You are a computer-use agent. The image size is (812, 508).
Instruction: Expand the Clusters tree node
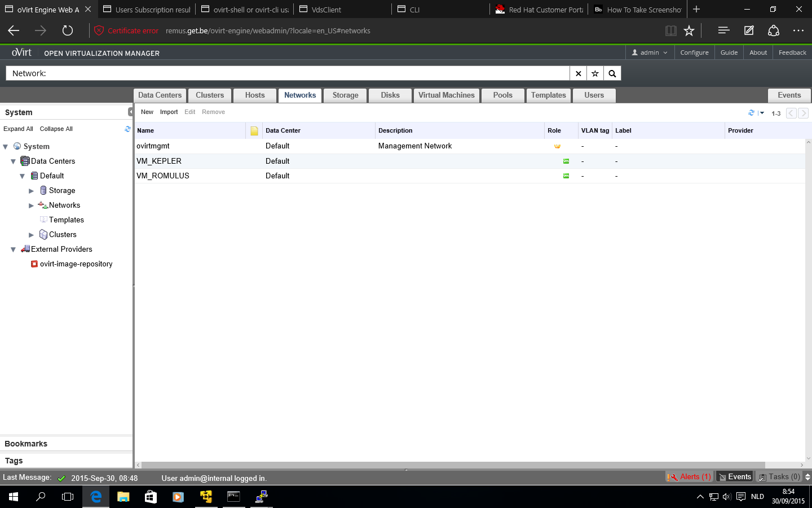pyautogui.click(x=32, y=235)
